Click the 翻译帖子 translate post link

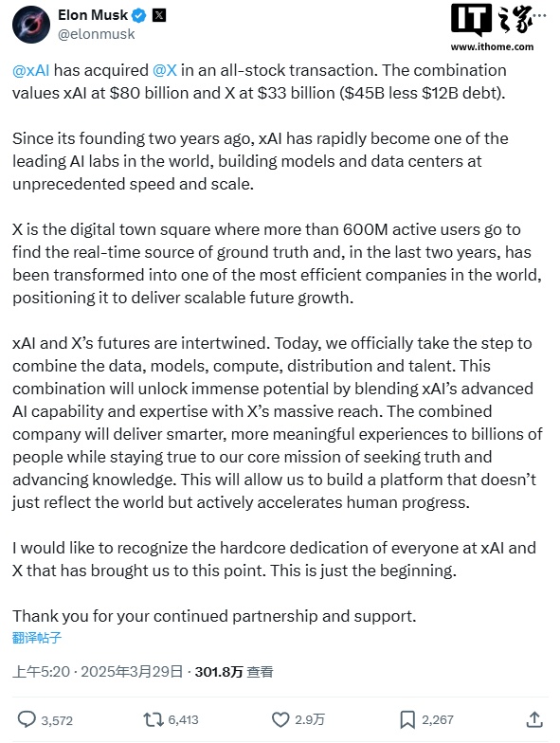[x=37, y=638]
